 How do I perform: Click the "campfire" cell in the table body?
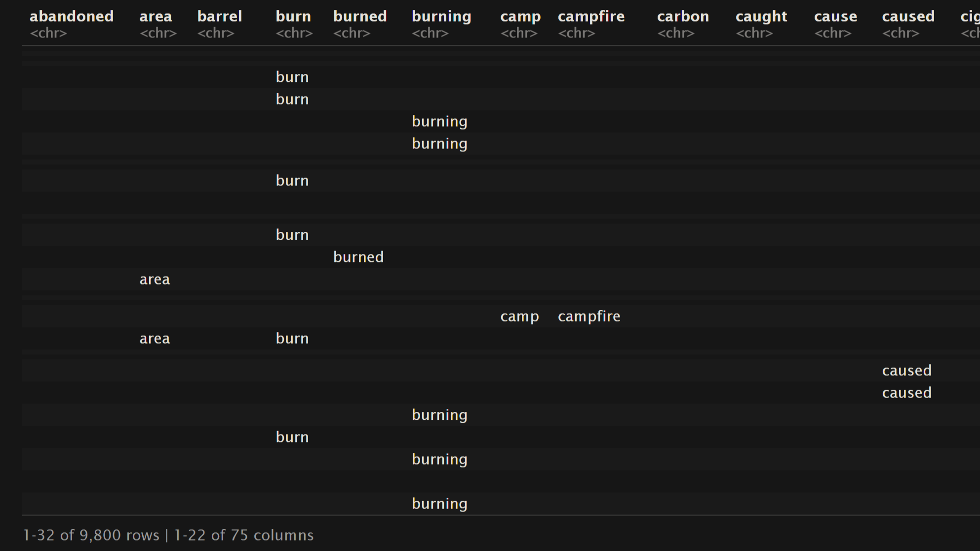click(x=589, y=316)
